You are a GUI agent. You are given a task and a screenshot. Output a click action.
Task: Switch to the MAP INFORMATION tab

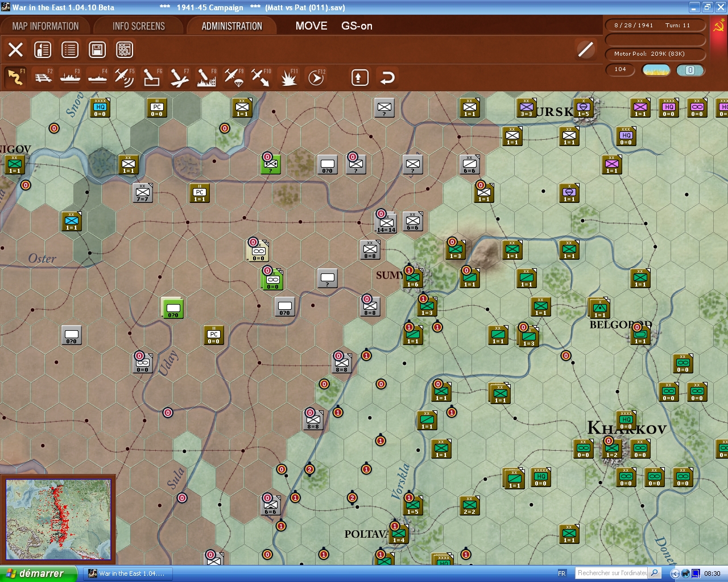point(45,26)
